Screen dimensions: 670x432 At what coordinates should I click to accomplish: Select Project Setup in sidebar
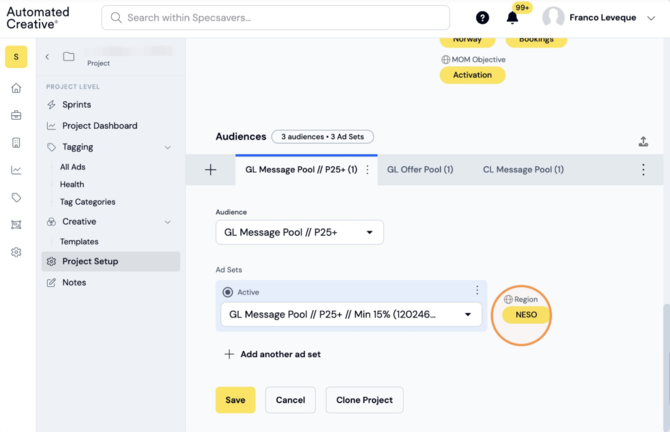tap(111, 262)
